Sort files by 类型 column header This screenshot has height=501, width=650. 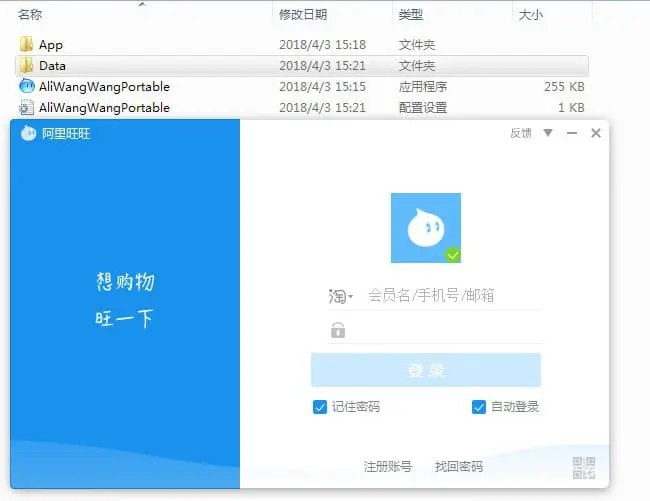tap(411, 15)
